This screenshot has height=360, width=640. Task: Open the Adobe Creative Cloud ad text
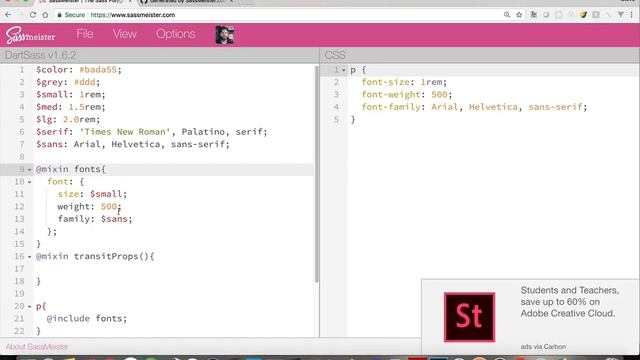click(x=569, y=302)
